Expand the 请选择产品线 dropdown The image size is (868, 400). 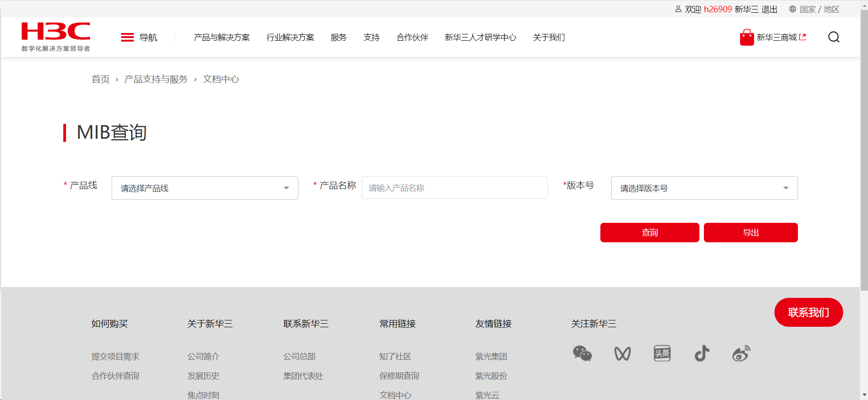pos(205,188)
